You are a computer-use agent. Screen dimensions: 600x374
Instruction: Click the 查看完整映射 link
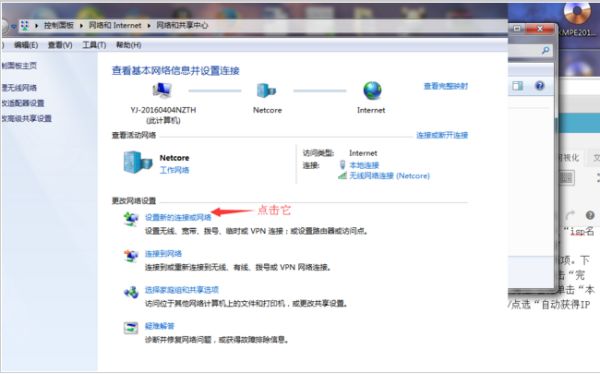(446, 86)
